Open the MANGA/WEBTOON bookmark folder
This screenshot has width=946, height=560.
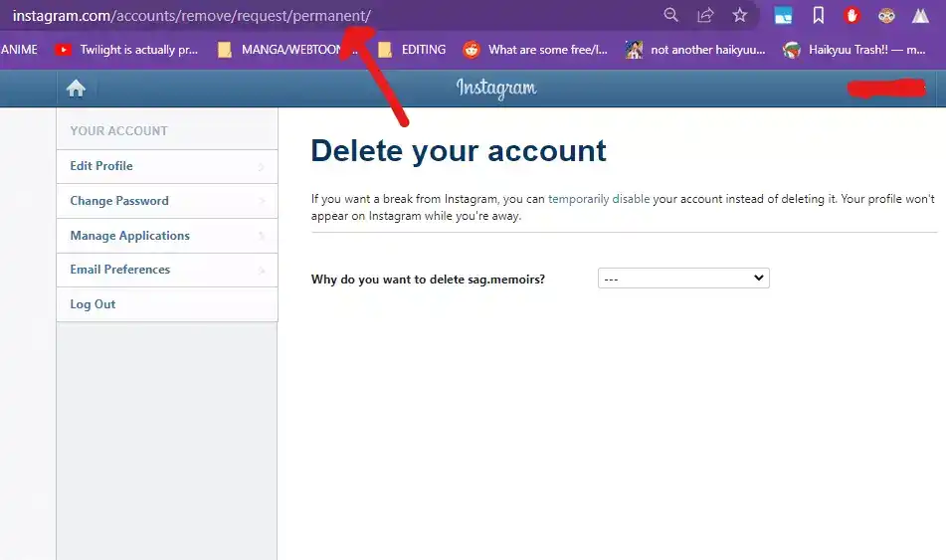[x=287, y=50]
